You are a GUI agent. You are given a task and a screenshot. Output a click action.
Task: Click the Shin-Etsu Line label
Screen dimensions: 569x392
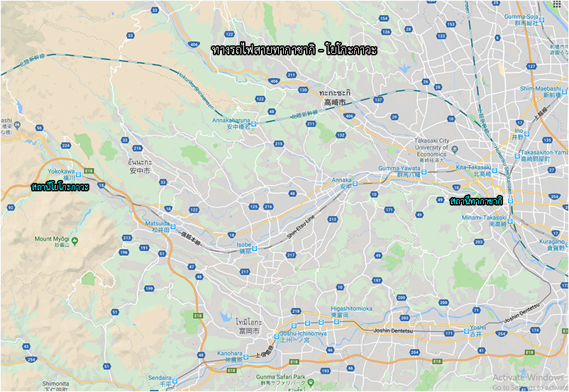(x=301, y=227)
